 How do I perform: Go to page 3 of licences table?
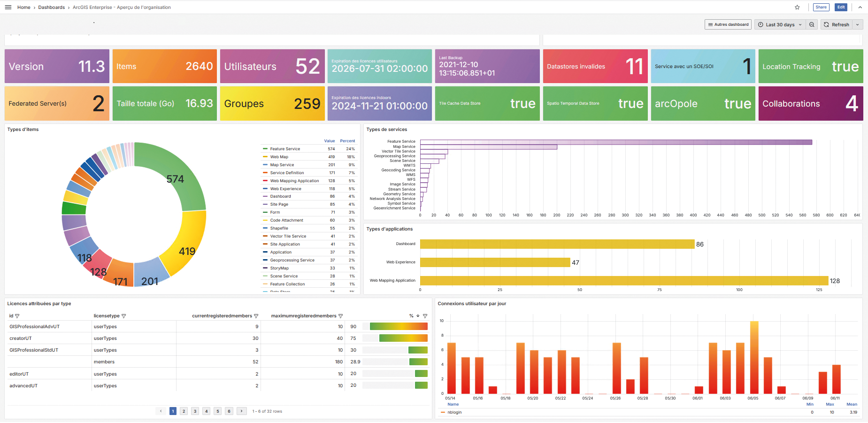(195, 411)
